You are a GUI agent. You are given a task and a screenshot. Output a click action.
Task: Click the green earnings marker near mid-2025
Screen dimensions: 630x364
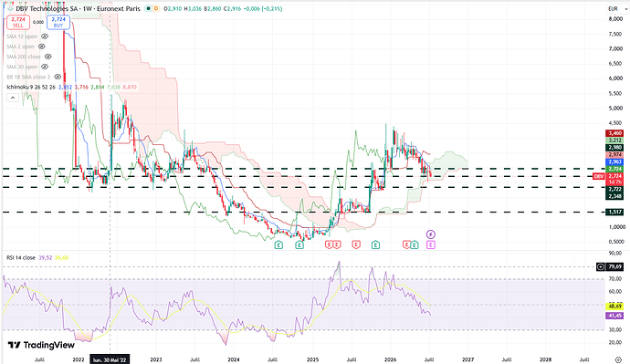coord(375,244)
